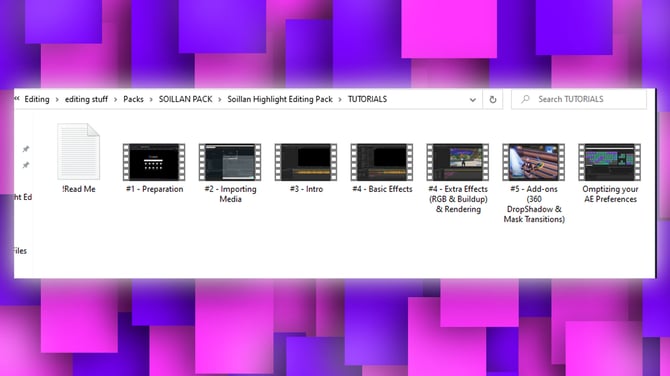Jump to SOILLAN PACK breadcrumb
Image resolution: width=670 pixels, height=376 pixels.
[x=185, y=99]
